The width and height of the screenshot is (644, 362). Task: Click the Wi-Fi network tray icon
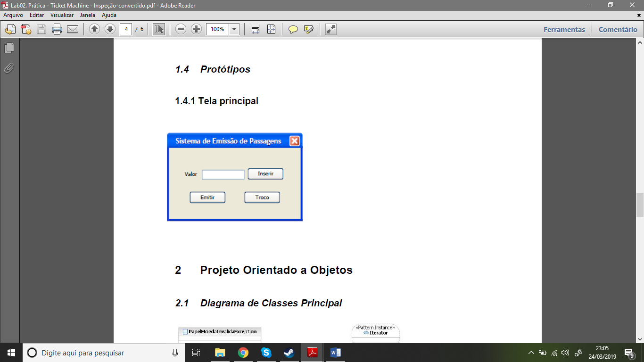click(554, 353)
